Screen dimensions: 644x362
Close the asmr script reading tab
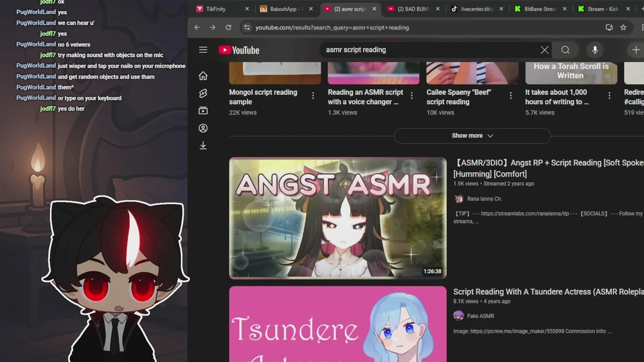(x=374, y=9)
